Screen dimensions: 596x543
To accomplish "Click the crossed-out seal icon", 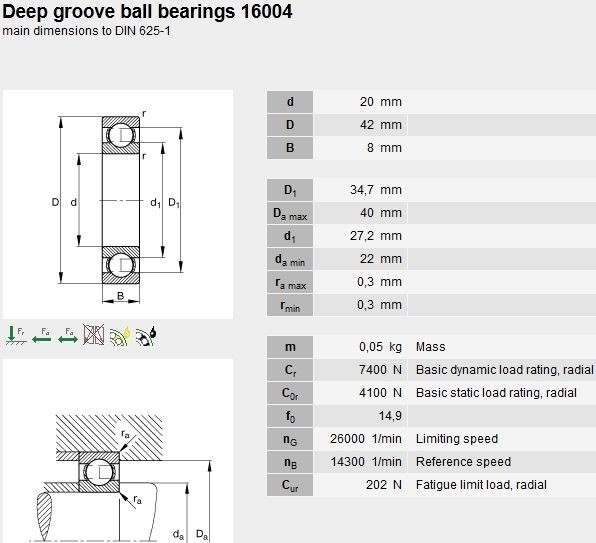I will pos(94,335).
